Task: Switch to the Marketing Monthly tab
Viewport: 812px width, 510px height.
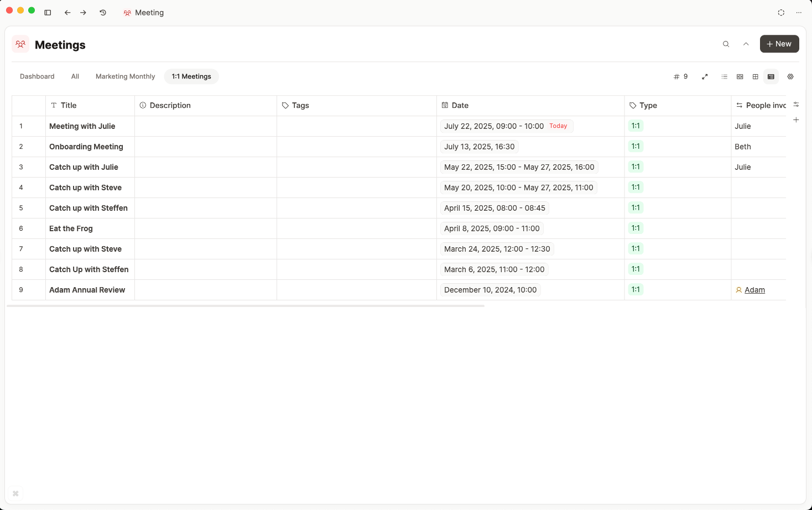Action: 125,76
